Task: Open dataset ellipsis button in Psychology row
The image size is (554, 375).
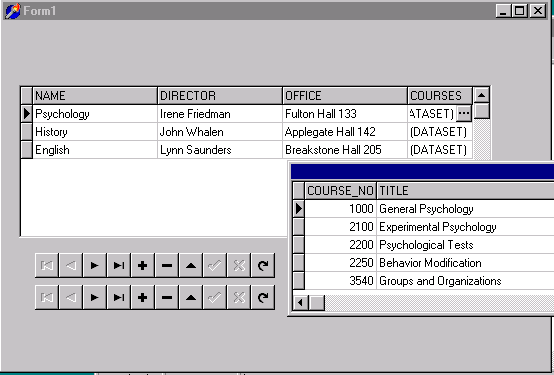Action: pos(464,114)
